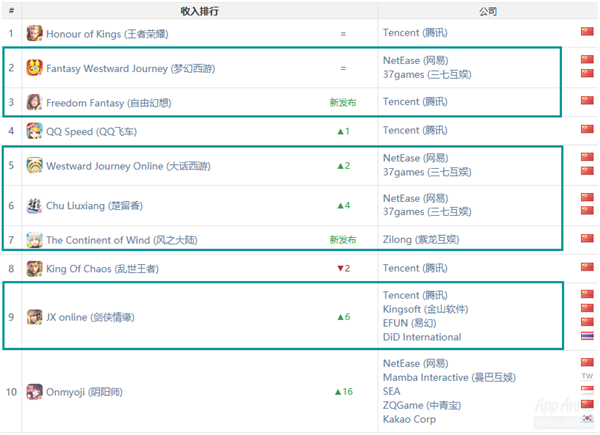Select the Kakao Corp company link
Viewport: 600px width, 435px height.
pyautogui.click(x=409, y=419)
